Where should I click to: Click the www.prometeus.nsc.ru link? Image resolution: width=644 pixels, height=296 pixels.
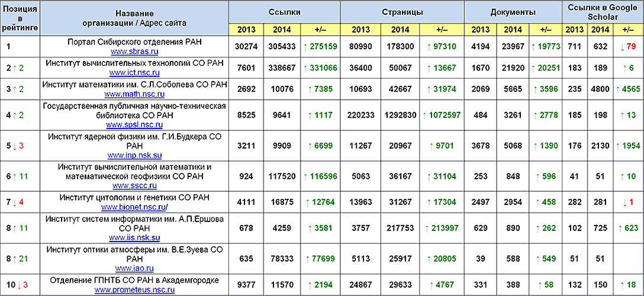pyautogui.click(x=134, y=289)
